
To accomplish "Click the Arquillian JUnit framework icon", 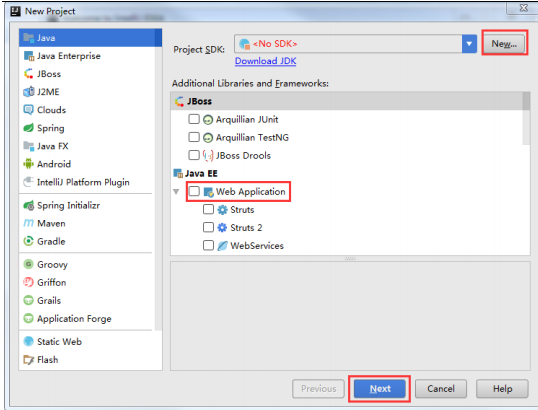I will pos(208,120).
